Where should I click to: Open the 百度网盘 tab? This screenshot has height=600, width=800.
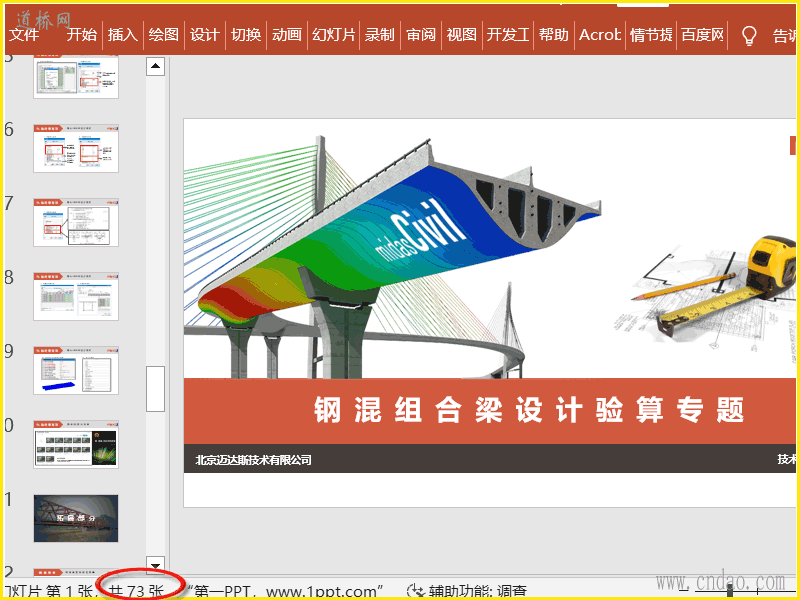pos(703,35)
